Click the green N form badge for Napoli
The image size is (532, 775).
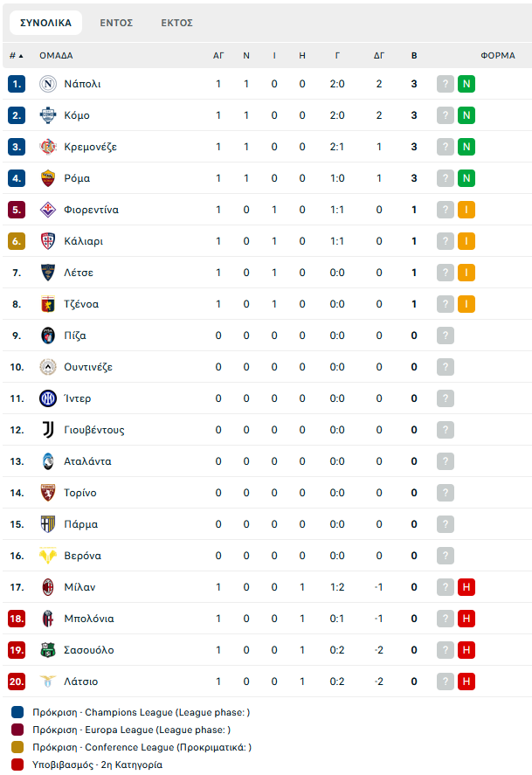pos(466,84)
